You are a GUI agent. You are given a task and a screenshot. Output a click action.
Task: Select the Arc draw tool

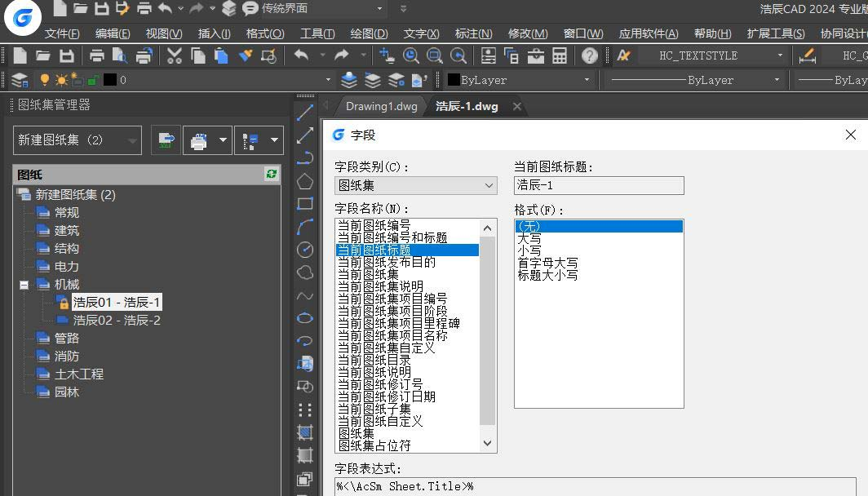[x=305, y=227]
